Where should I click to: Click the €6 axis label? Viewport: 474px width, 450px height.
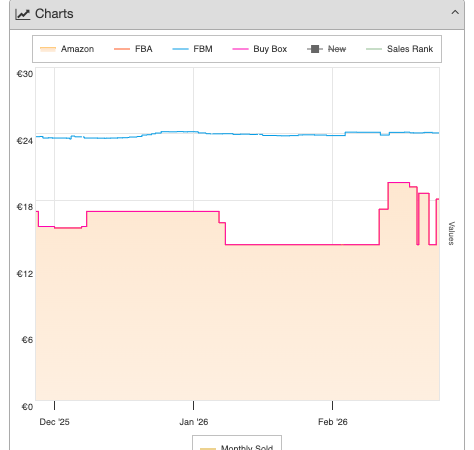tap(27, 340)
